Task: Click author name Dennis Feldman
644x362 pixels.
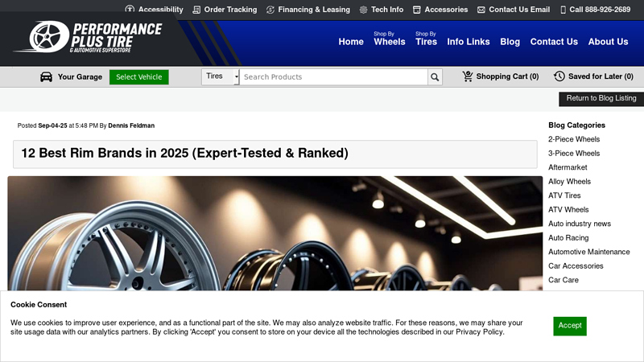Action: point(131,125)
